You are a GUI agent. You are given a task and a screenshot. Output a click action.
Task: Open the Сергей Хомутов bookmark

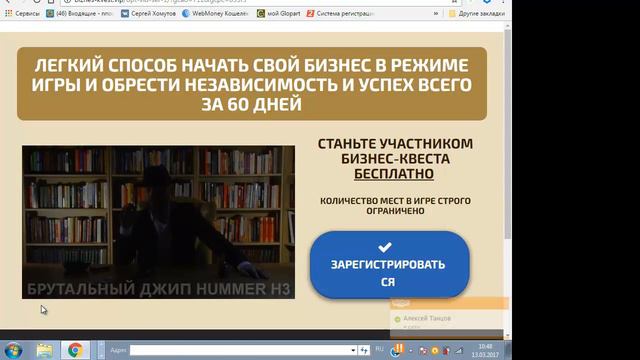click(149, 13)
